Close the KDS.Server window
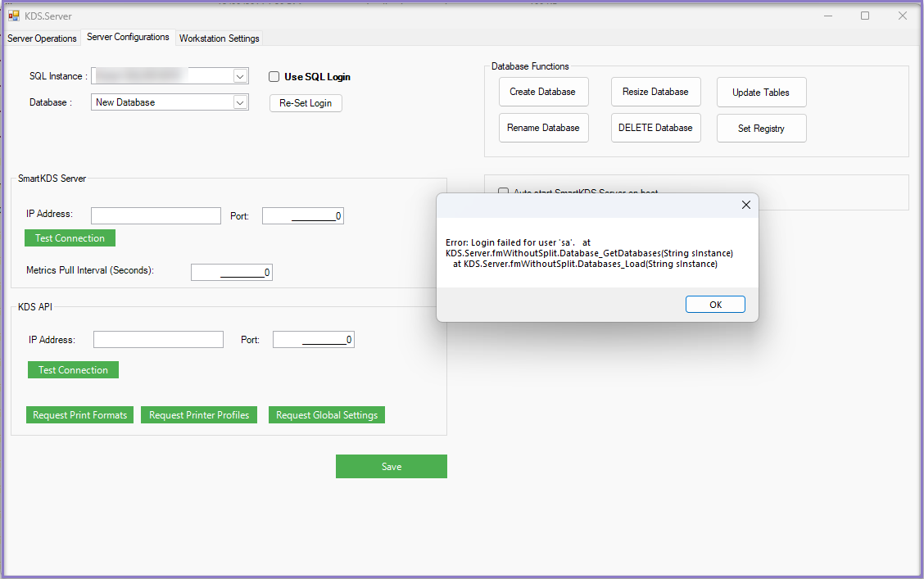The width and height of the screenshot is (924, 579). (x=902, y=16)
